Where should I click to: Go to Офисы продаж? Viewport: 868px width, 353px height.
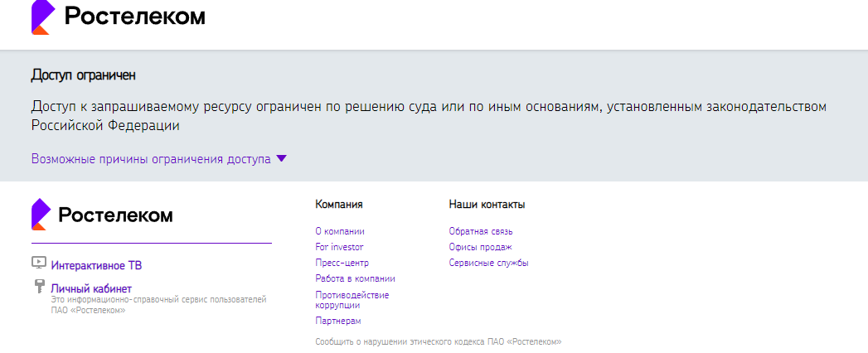click(481, 247)
